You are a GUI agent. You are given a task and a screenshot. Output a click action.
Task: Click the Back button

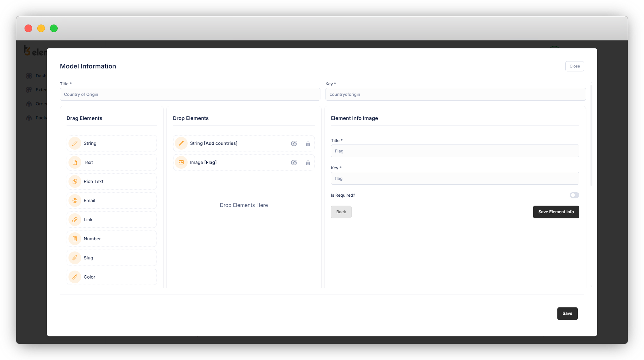341,212
